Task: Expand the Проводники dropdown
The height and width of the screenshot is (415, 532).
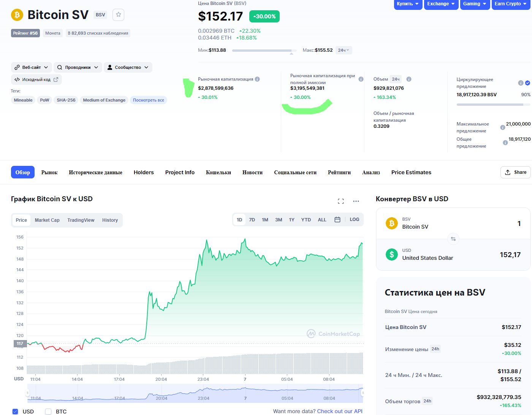Action: (78, 67)
